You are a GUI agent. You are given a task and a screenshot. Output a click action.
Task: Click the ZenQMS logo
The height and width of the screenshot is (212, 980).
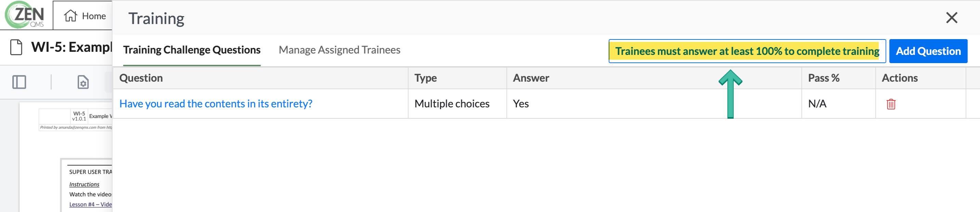tap(25, 15)
